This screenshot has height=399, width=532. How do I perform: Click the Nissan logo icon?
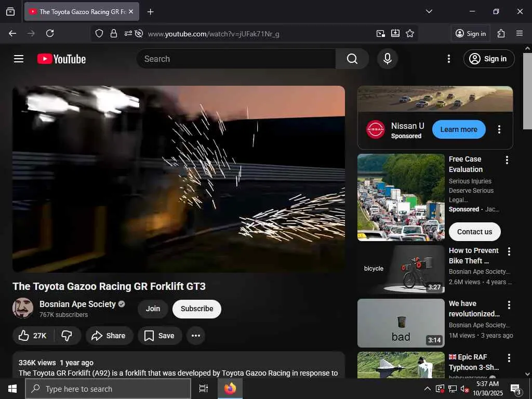point(376,129)
